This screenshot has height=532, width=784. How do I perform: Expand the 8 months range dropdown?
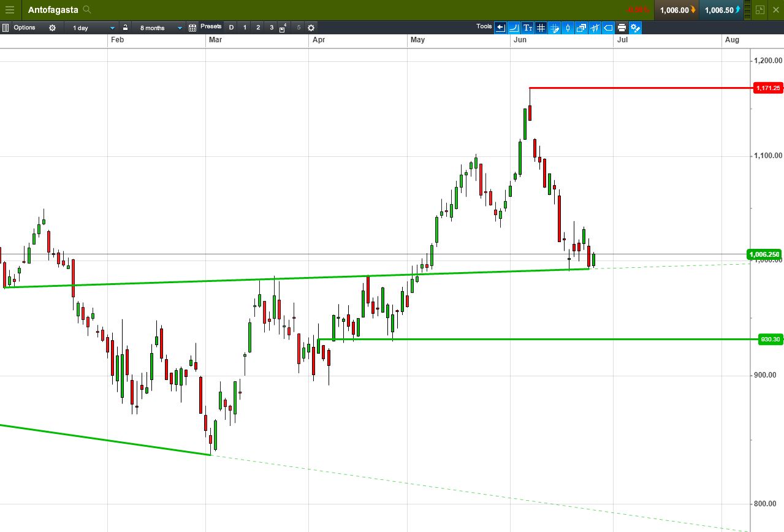[x=159, y=28]
